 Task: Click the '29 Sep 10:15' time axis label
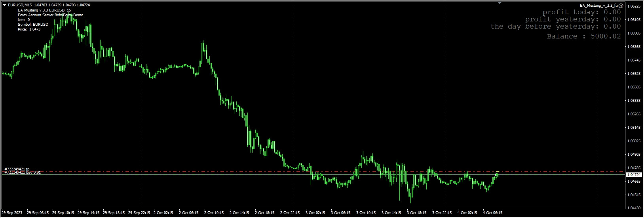(64, 213)
